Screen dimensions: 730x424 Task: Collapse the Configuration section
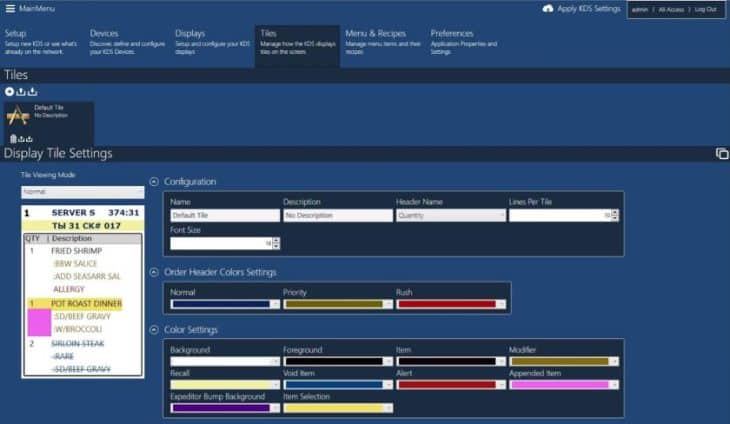(x=153, y=181)
